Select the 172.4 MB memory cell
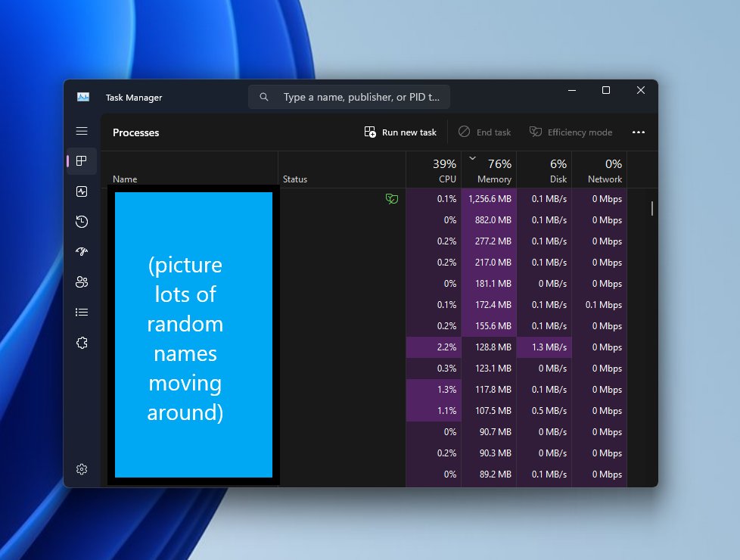This screenshot has height=560, width=740. coord(489,305)
